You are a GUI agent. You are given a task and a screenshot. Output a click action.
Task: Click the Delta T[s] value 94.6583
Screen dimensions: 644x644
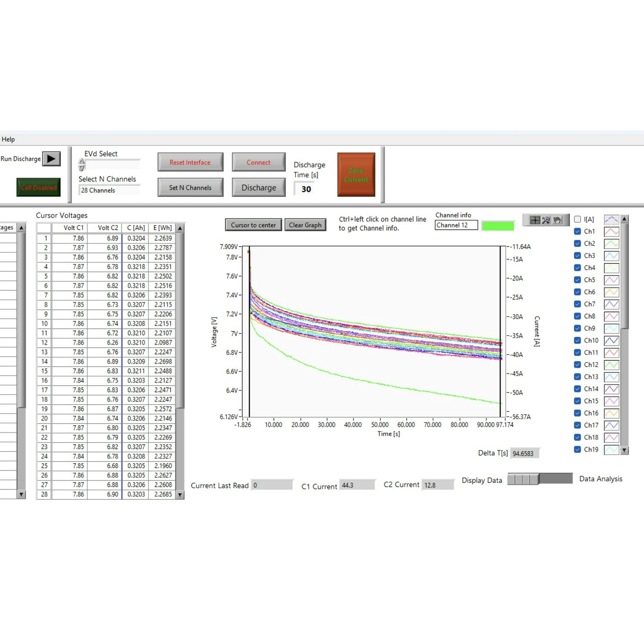(x=524, y=453)
